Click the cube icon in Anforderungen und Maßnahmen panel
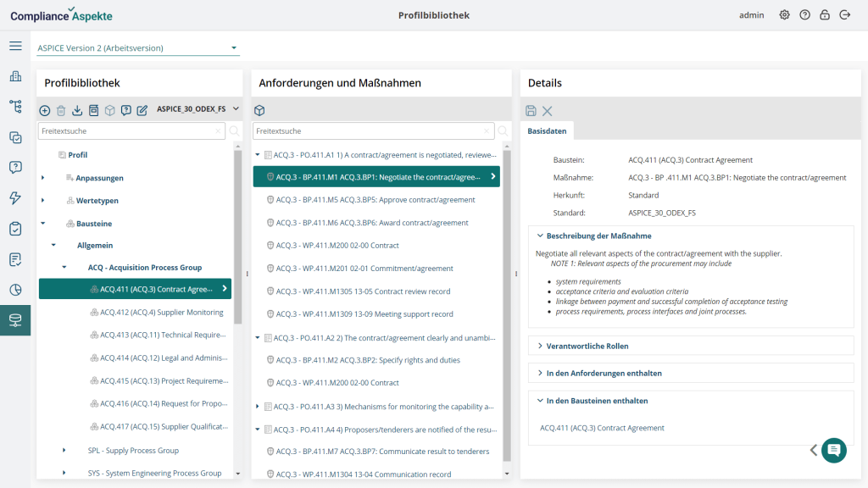This screenshot has height=488, width=868. click(x=259, y=110)
